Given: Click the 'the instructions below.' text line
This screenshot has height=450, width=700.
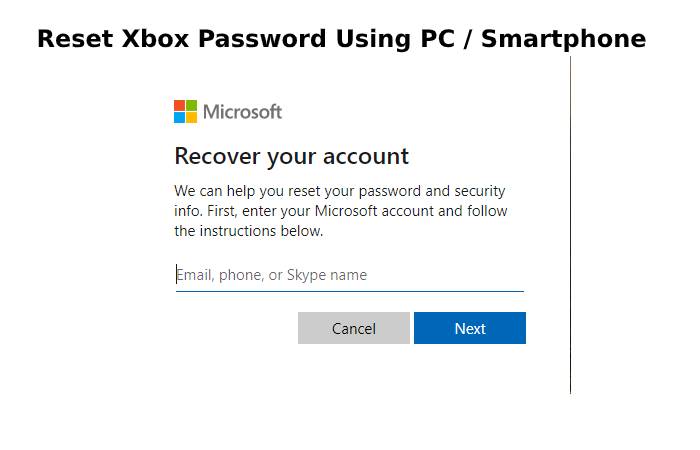Looking at the screenshot, I should click(249, 231).
